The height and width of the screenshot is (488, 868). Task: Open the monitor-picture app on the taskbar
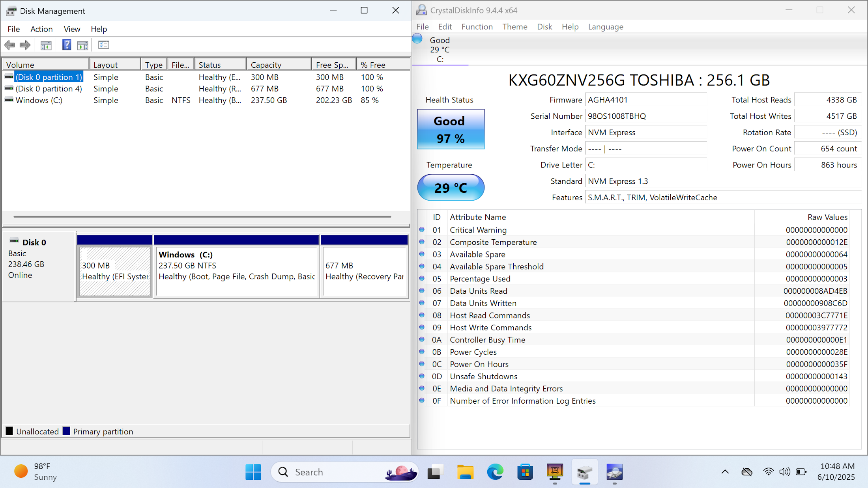(x=555, y=472)
